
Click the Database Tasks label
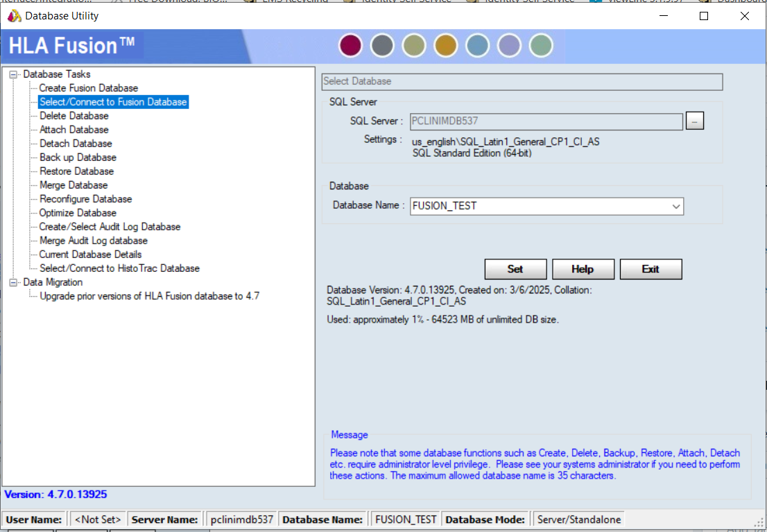pyautogui.click(x=57, y=74)
